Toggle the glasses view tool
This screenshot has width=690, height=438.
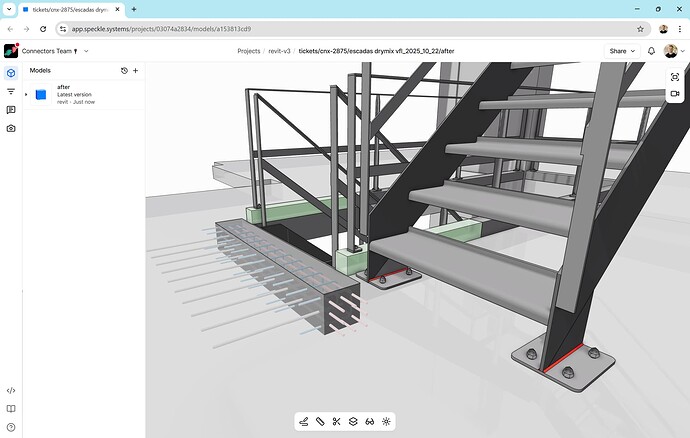point(370,422)
